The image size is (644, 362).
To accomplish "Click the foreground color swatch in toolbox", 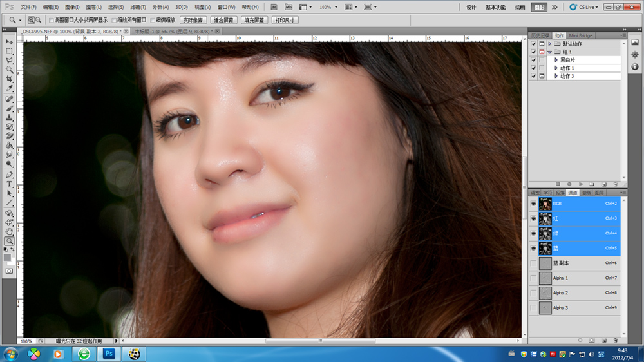I will click(x=7, y=257).
